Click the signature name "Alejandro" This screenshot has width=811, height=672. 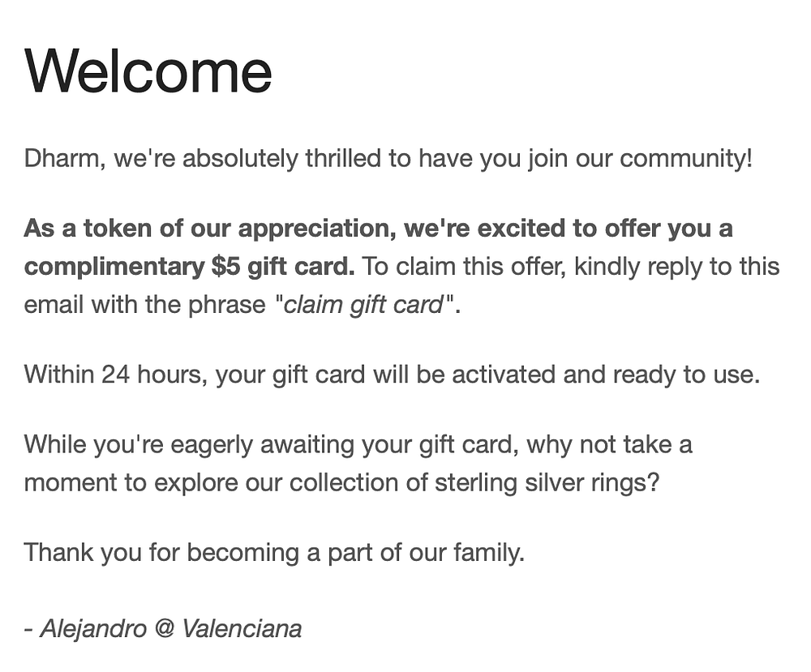pos(93,628)
